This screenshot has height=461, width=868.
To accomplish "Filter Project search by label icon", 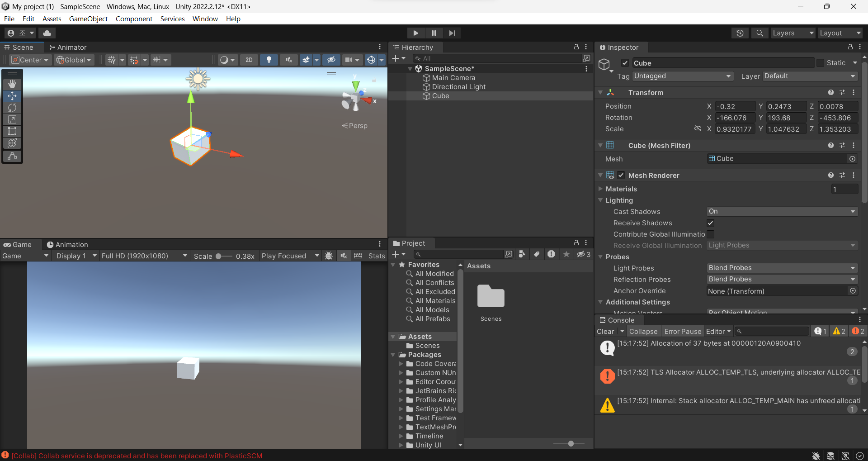I will pyautogui.click(x=537, y=254).
